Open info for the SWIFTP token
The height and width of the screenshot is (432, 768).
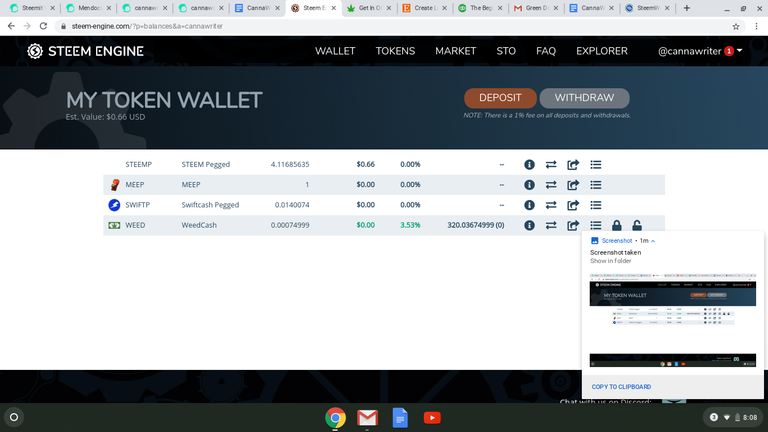[x=529, y=205]
